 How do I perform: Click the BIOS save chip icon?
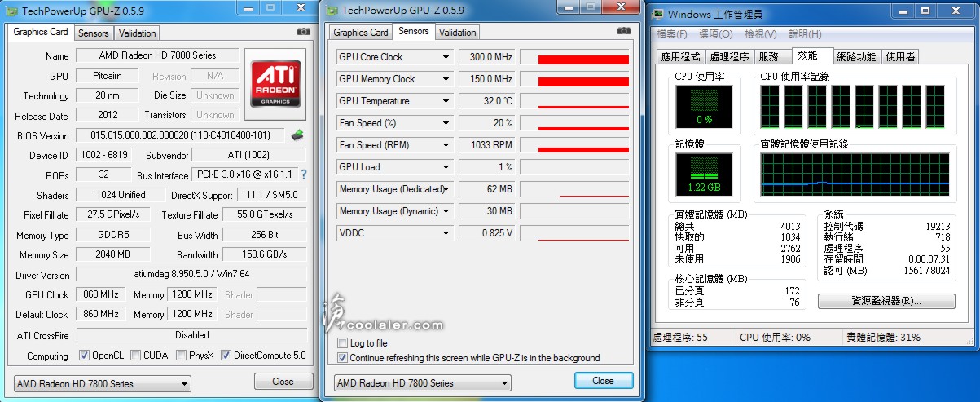coord(297,135)
